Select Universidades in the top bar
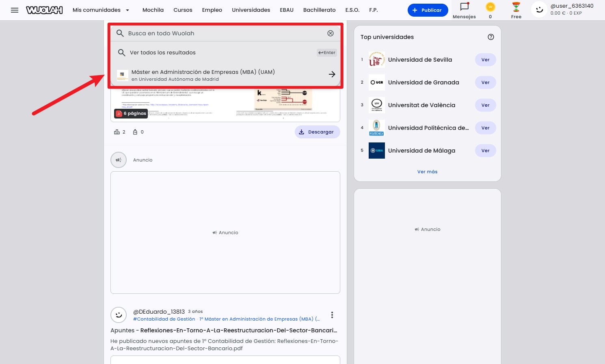The width and height of the screenshot is (605, 364). 251,10
